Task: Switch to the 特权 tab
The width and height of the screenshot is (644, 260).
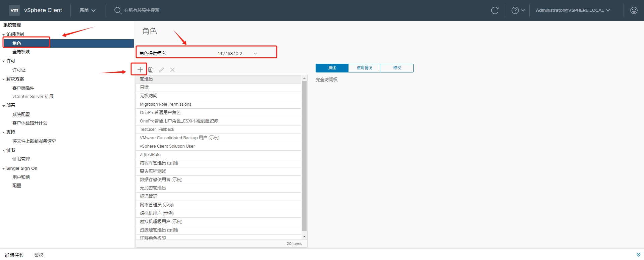Action: (x=397, y=68)
